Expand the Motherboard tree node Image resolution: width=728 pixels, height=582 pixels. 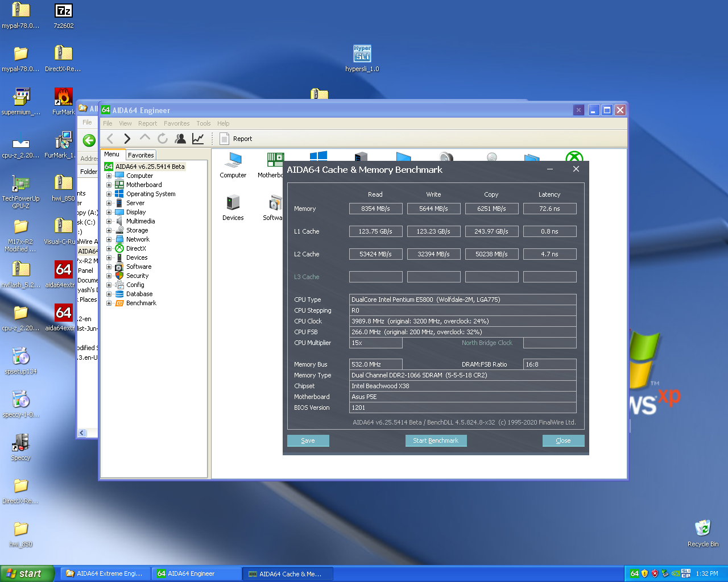coord(109,185)
